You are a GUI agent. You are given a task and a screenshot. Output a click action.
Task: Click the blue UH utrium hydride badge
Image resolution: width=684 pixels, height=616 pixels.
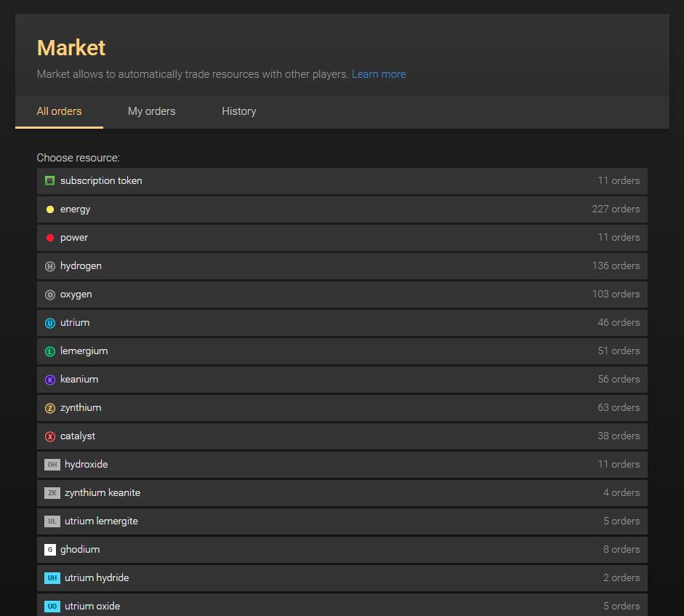tap(52, 578)
